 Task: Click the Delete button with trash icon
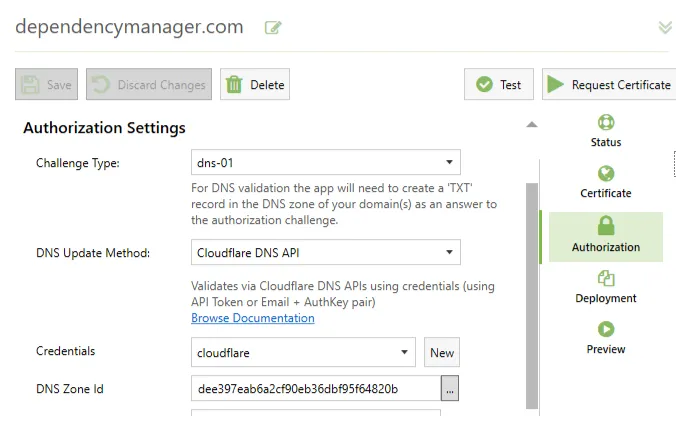pyautogui.click(x=254, y=85)
